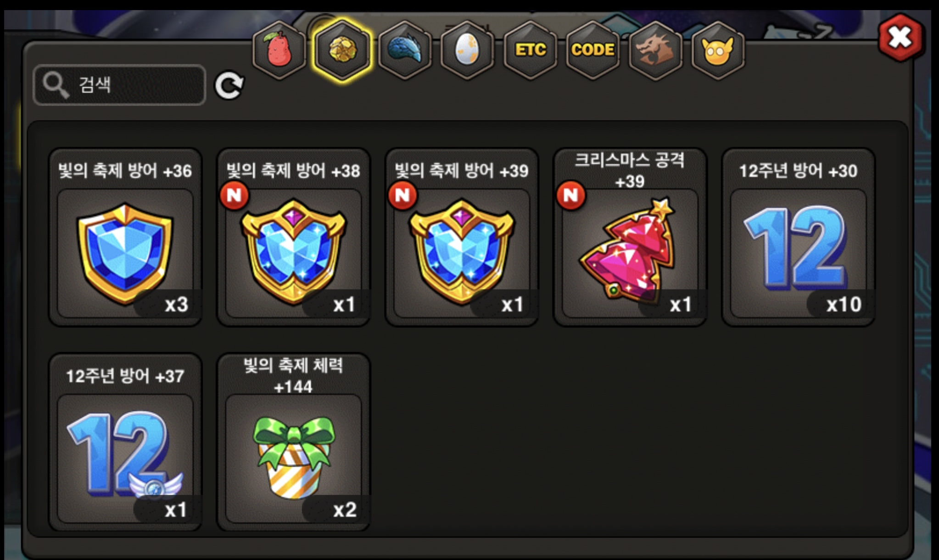Open the yellow horned creature tab
Image resolution: width=939 pixels, height=560 pixels.
718,50
